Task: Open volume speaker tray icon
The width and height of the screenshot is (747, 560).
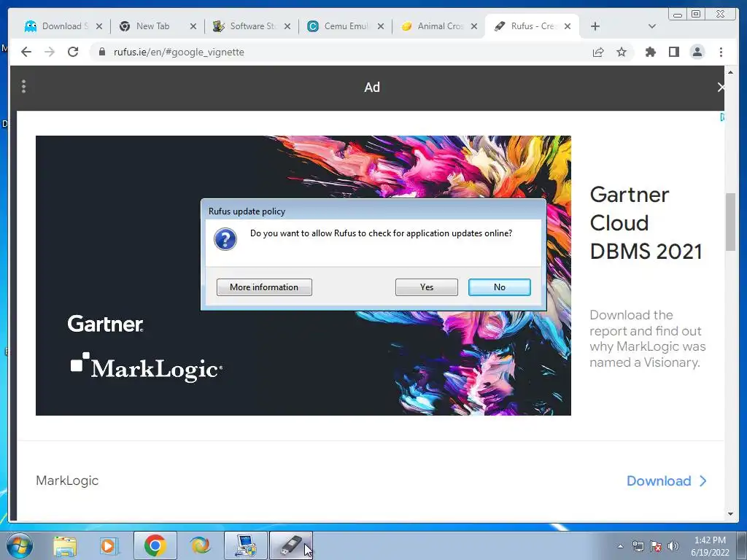Action: coord(673,546)
